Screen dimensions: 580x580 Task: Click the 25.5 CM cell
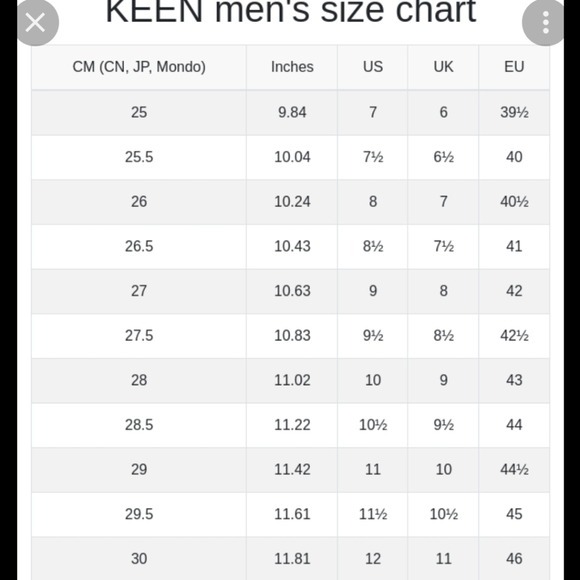click(139, 157)
